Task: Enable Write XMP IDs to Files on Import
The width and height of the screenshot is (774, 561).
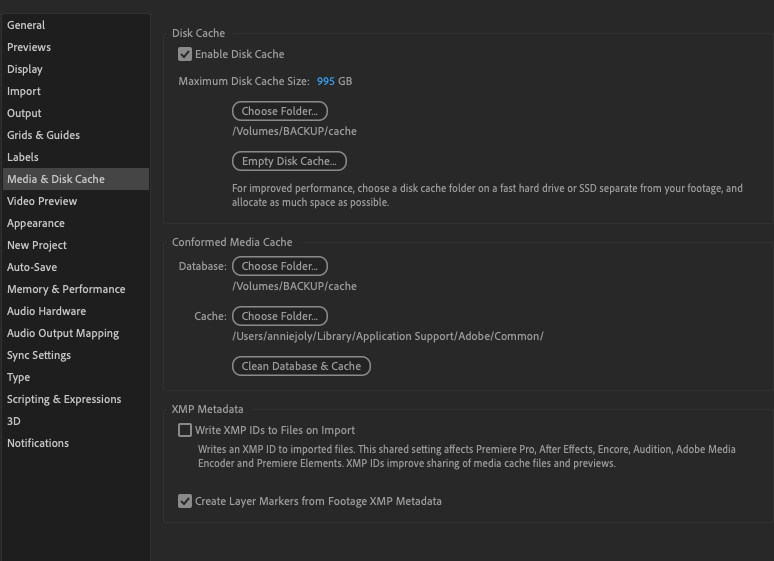Action: coord(185,430)
